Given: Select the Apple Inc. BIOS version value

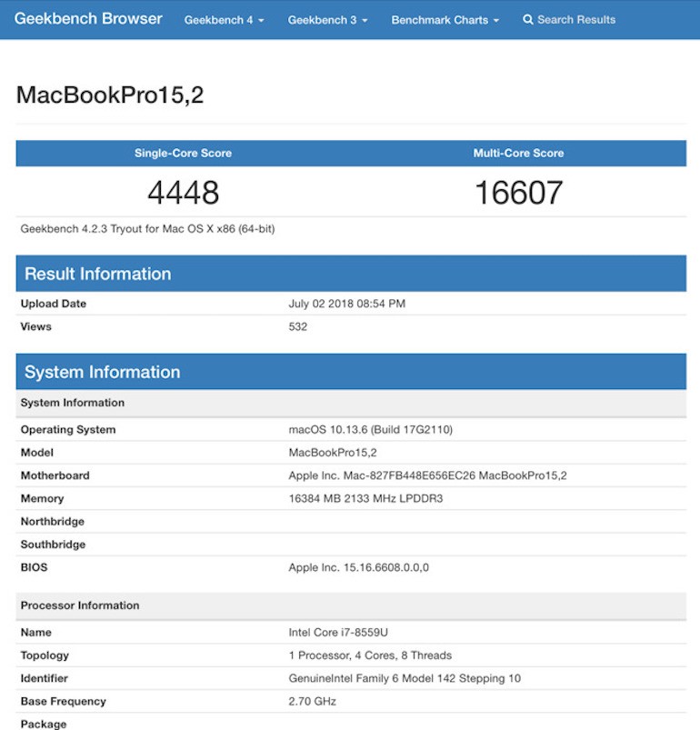Looking at the screenshot, I should click(x=358, y=568).
